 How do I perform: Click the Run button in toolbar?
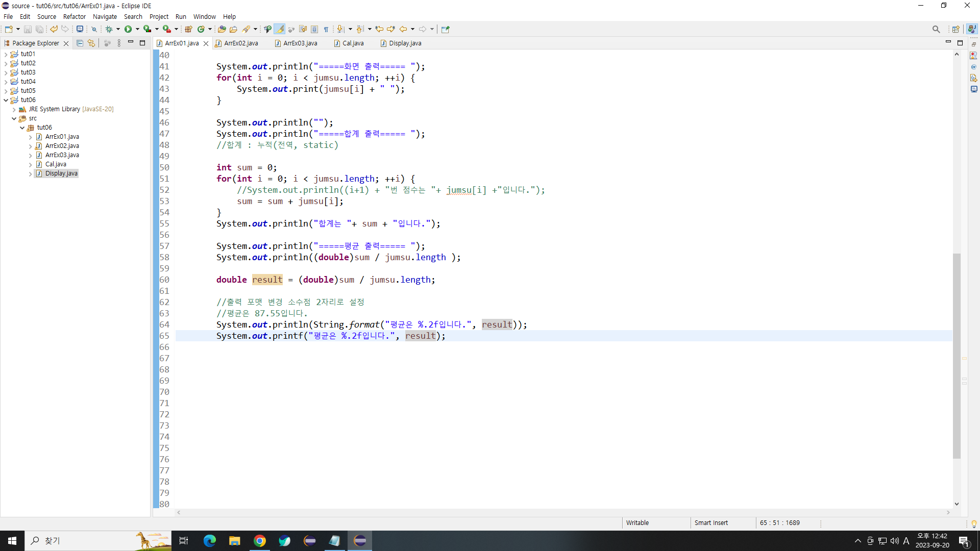click(x=128, y=29)
